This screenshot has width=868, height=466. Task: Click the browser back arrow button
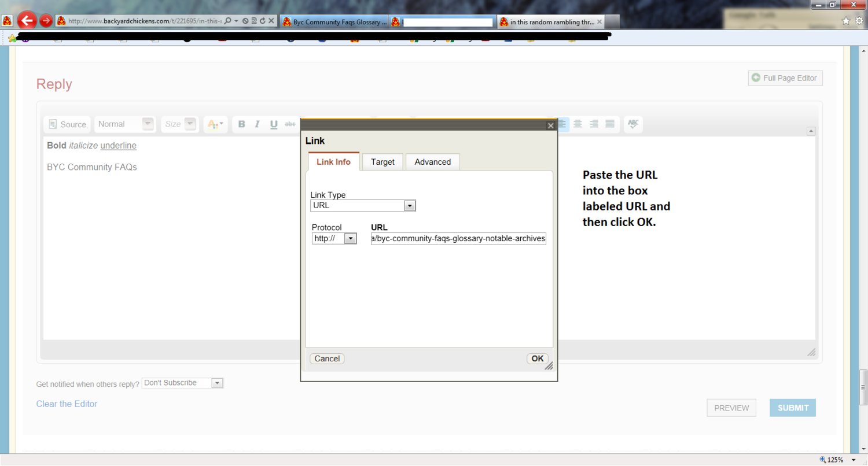[x=27, y=21]
